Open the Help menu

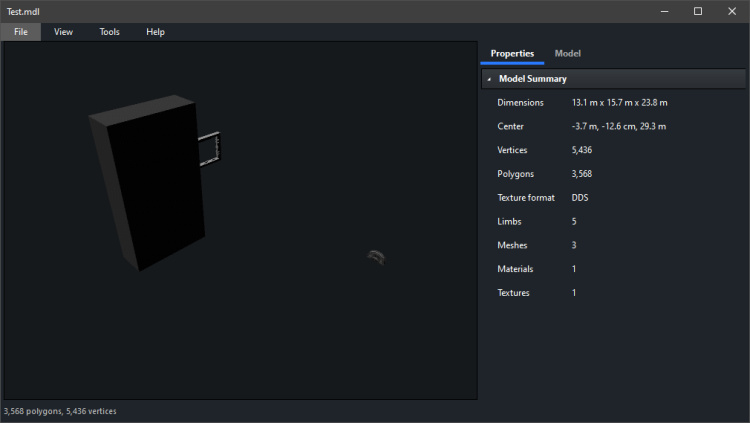(x=155, y=32)
